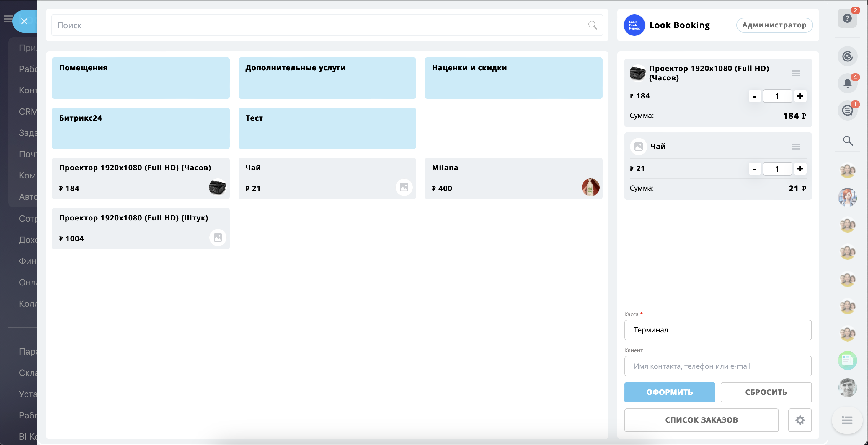868x445 pixels.
Task: Open the chat messages icon with badge
Action: pyautogui.click(x=847, y=110)
